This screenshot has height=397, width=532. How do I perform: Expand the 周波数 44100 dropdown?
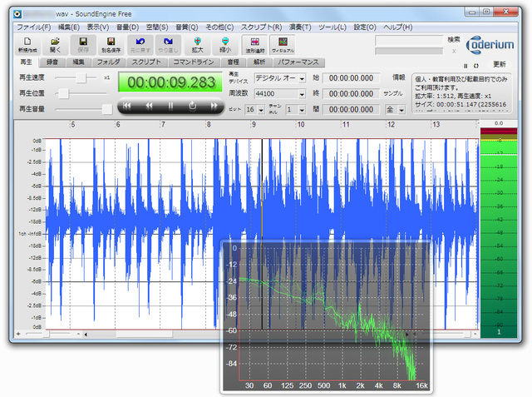pyautogui.click(x=302, y=94)
